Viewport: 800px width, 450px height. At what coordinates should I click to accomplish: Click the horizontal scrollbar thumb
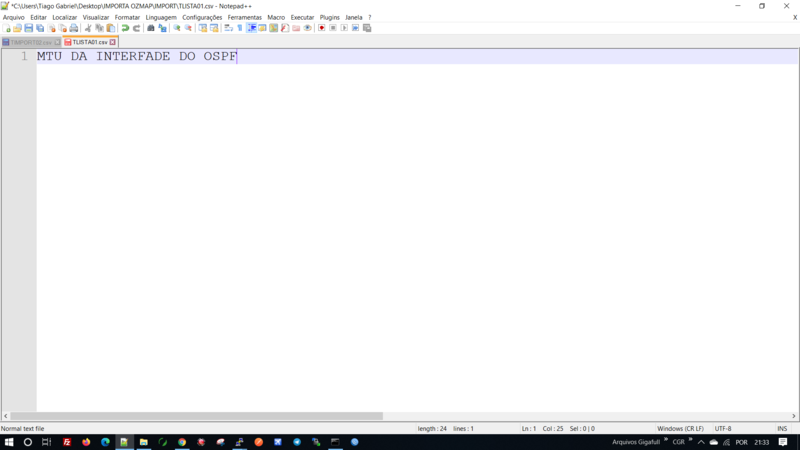[x=196, y=416]
